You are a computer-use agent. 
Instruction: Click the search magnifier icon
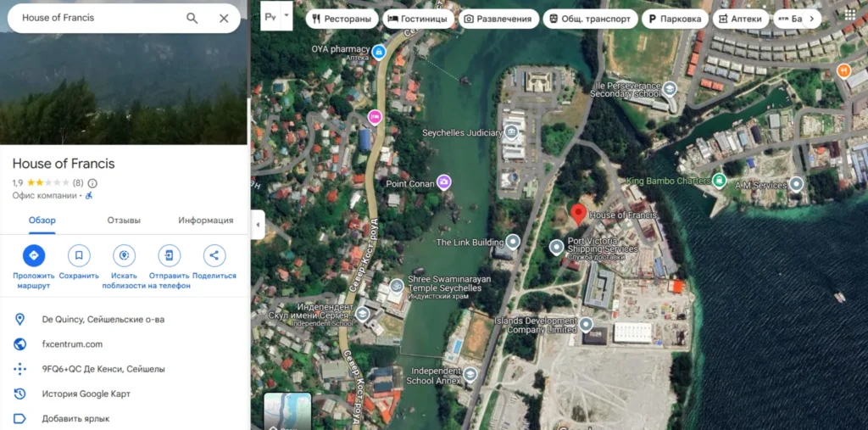point(192,18)
